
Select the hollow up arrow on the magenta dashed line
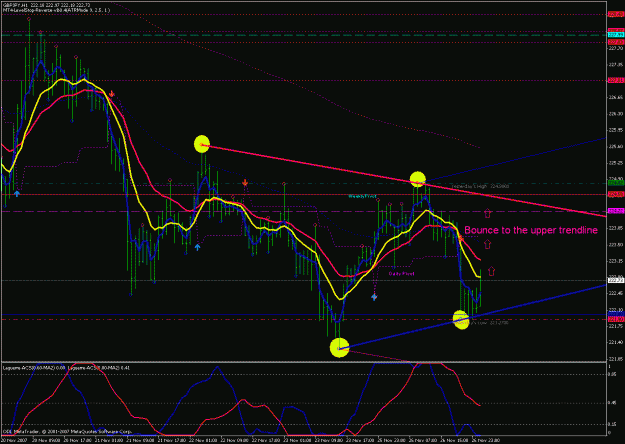click(487, 213)
